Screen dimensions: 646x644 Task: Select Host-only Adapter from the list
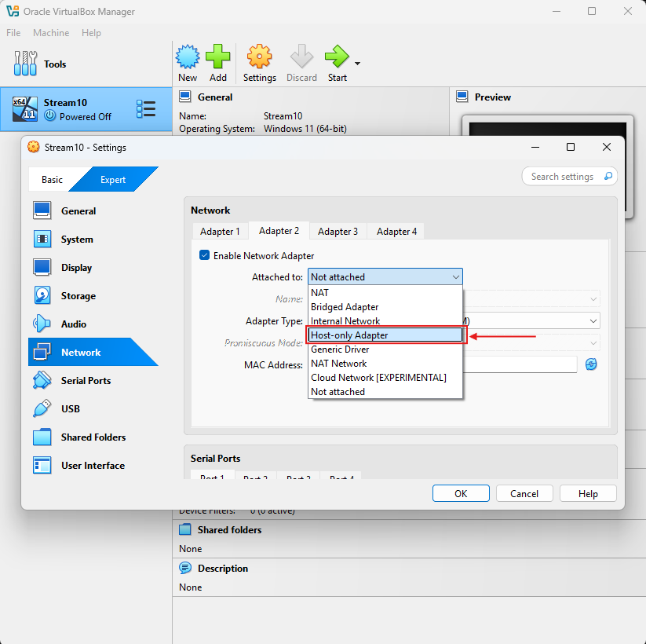tap(385, 335)
